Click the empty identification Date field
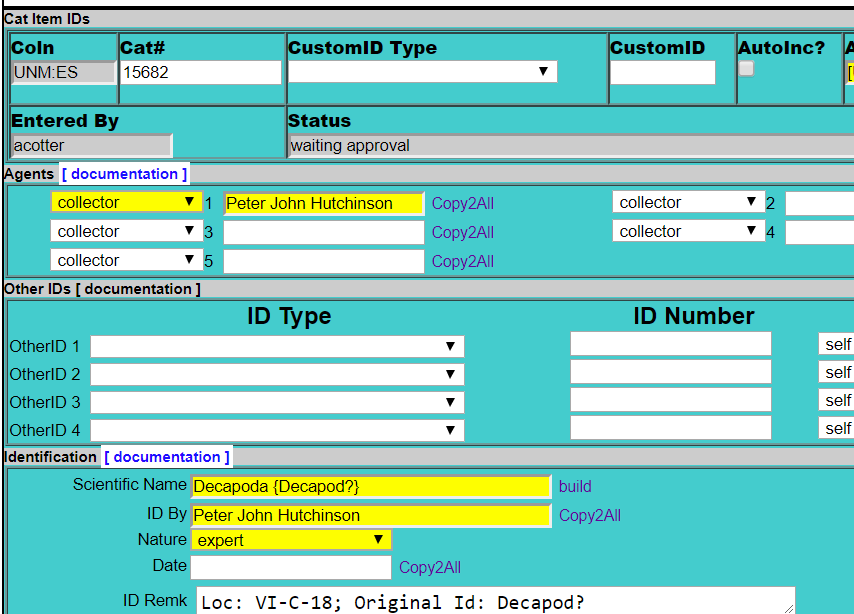854x614 pixels. 291,567
